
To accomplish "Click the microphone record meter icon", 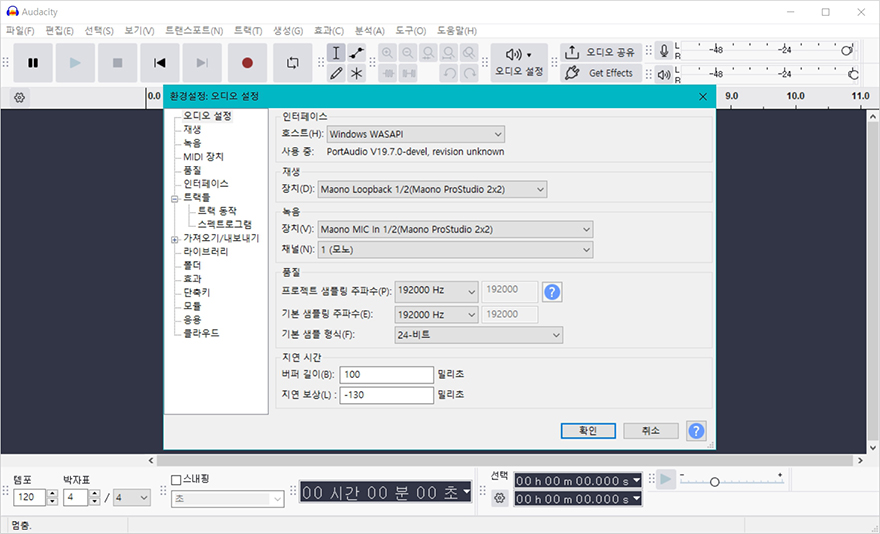I will (x=664, y=51).
